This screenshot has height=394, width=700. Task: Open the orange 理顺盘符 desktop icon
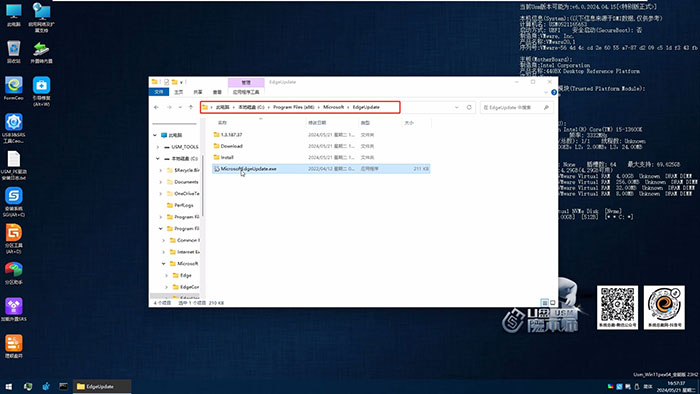[13, 347]
